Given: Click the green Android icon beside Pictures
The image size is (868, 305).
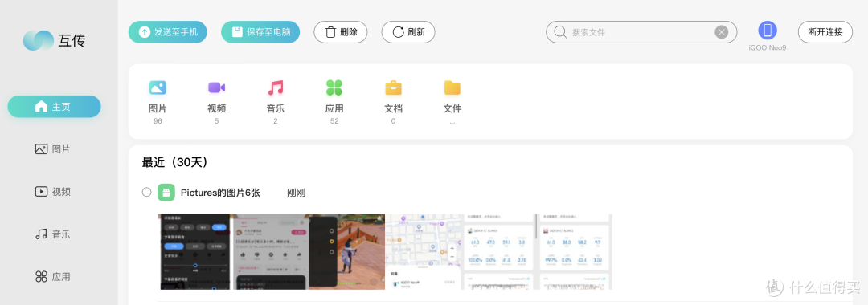Looking at the screenshot, I should click(166, 193).
